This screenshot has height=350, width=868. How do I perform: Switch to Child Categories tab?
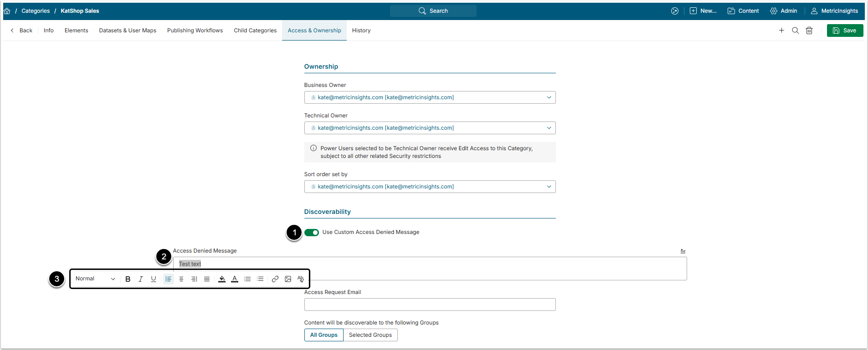pyautogui.click(x=255, y=30)
